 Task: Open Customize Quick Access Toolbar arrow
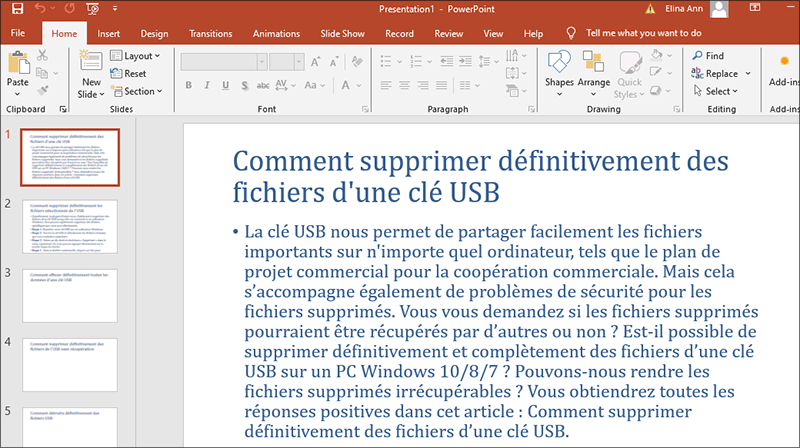115,9
